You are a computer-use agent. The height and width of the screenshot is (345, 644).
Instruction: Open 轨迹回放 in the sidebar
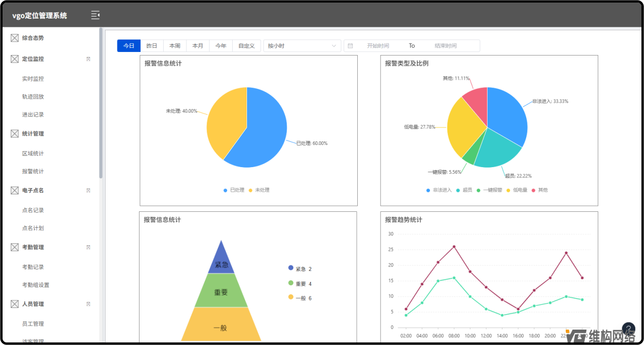coord(33,97)
